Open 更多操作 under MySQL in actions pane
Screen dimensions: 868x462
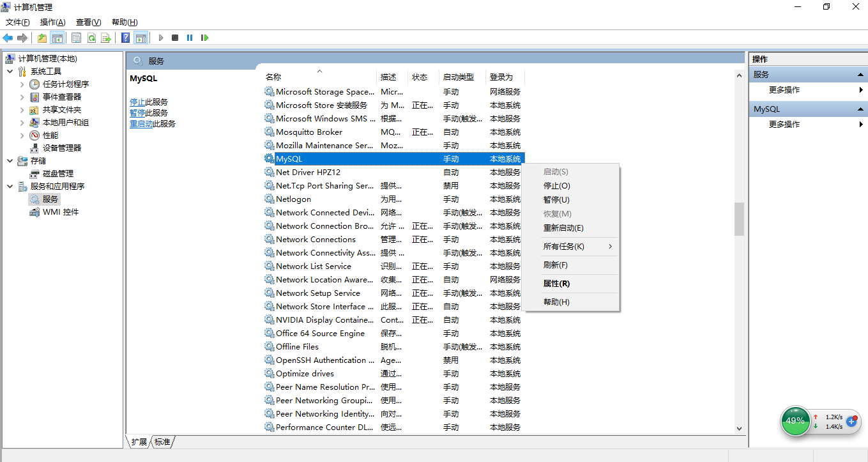click(784, 125)
